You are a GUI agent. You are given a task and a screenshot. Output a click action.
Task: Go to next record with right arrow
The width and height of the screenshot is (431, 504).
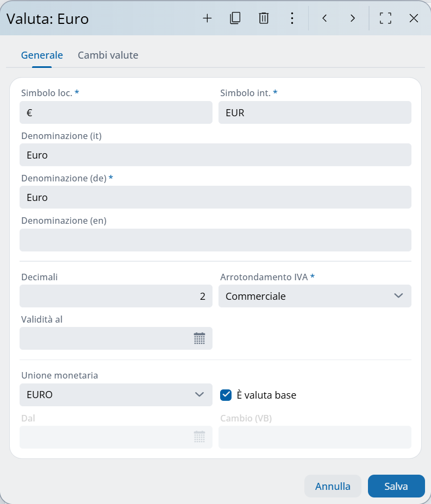353,18
